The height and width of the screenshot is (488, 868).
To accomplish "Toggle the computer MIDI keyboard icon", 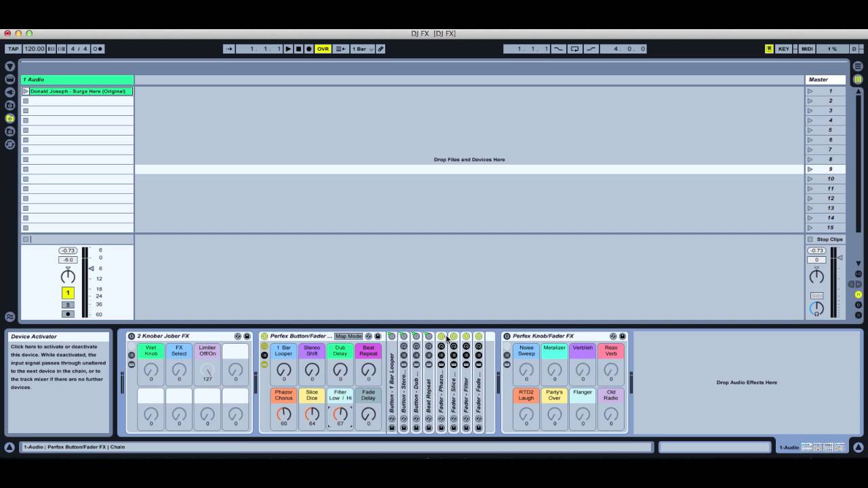I will tap(769, 49).
